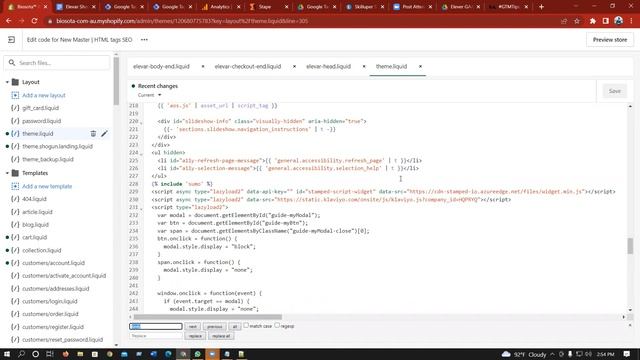
Task: Click the Add a new layout plus icon
Action: click(x=15, y=95)
